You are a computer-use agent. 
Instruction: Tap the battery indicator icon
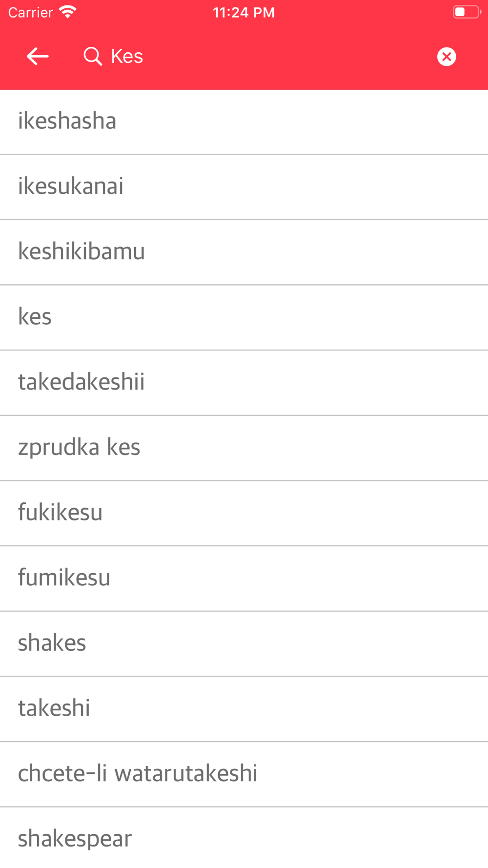[467, 12]
